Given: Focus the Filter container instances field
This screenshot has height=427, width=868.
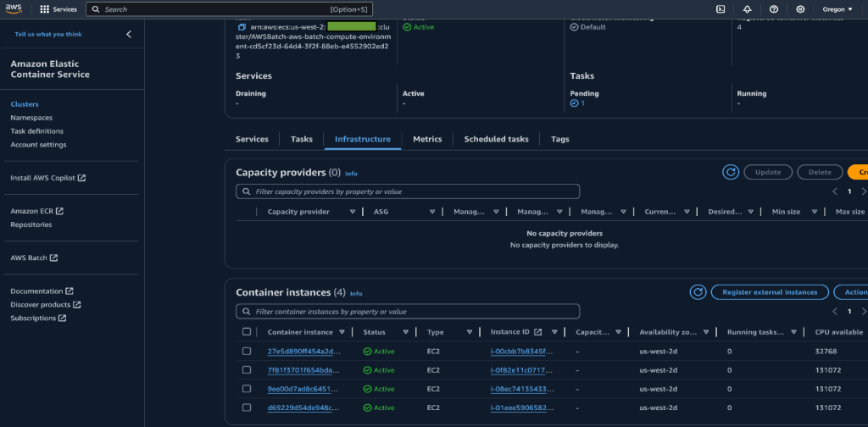Looking at the screenshot, I should tap(408, 312).
